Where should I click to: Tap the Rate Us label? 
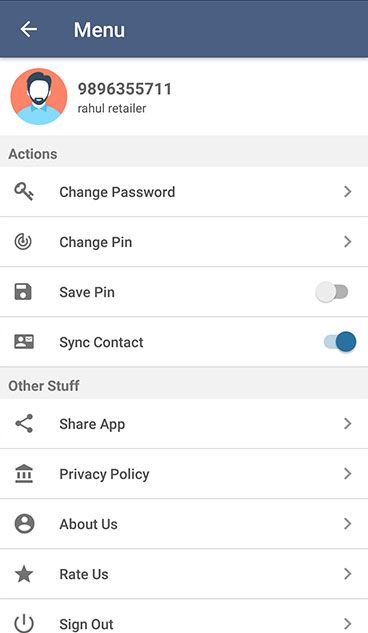point(84,574)
